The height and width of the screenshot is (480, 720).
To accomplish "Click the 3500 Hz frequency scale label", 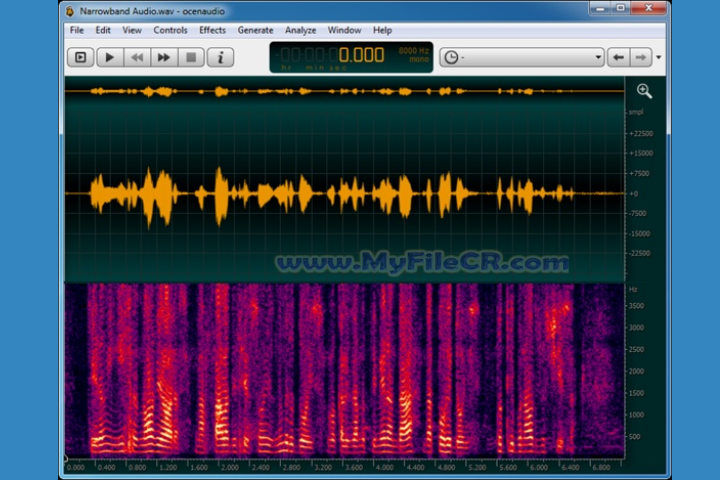I will [636, 306].
